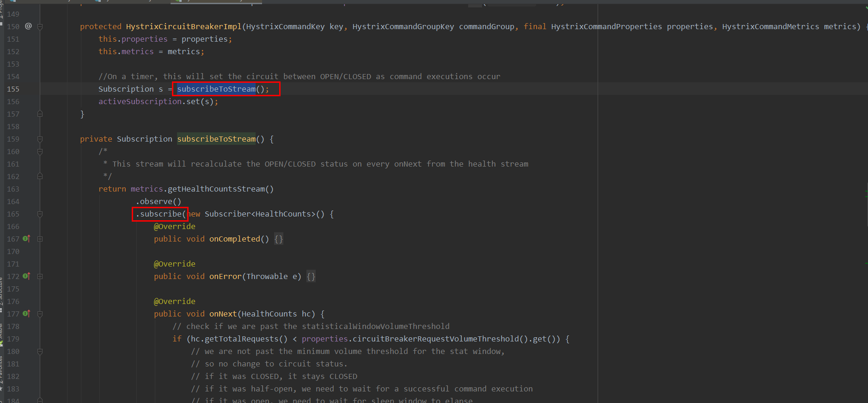The image size is (868, 403).
Task: Collapse the anonymous Subscriber fold on line 165
Action: (x=40, y=214)
